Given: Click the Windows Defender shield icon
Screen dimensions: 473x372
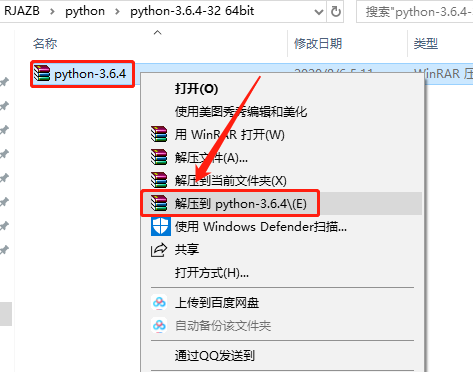Looking at the screenshot, I should click(161, 227).
